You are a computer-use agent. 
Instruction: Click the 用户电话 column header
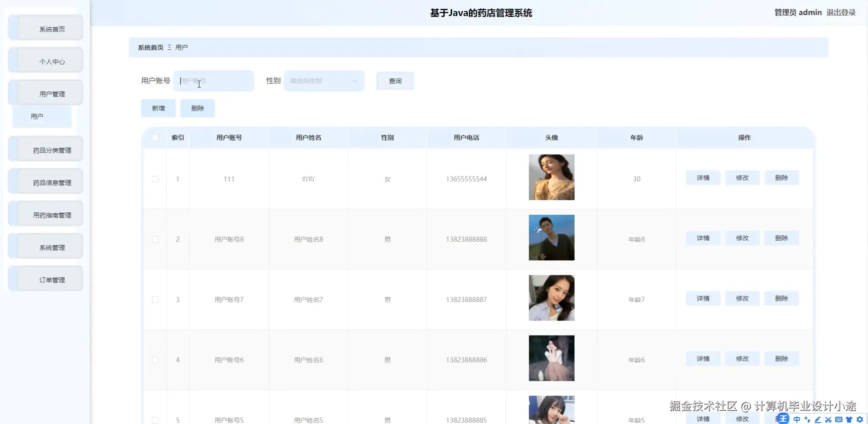[x=466, y=138]
